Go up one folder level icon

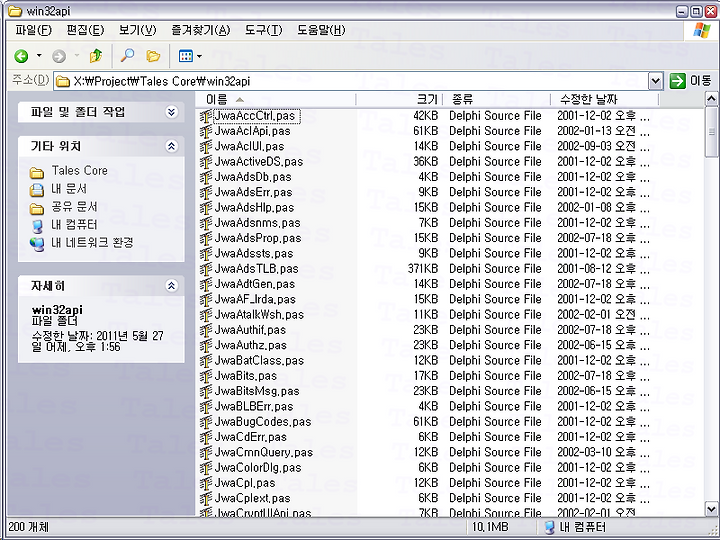pos(96,56)
